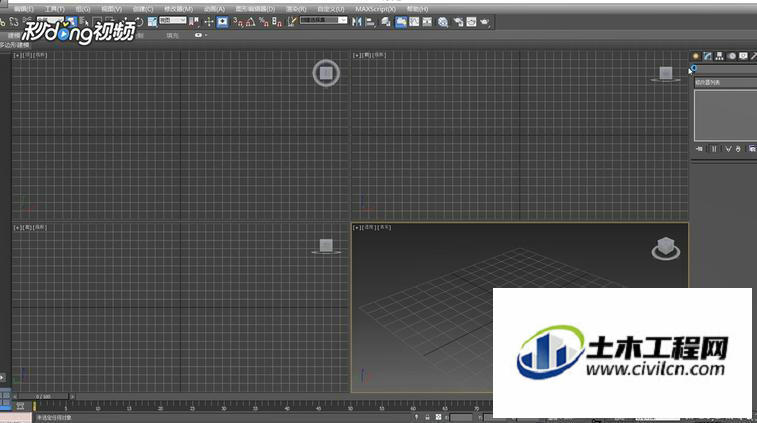The image size is (757, 423).
Task: Open the Schematic View toolbar icon
Action: (427, 22)
